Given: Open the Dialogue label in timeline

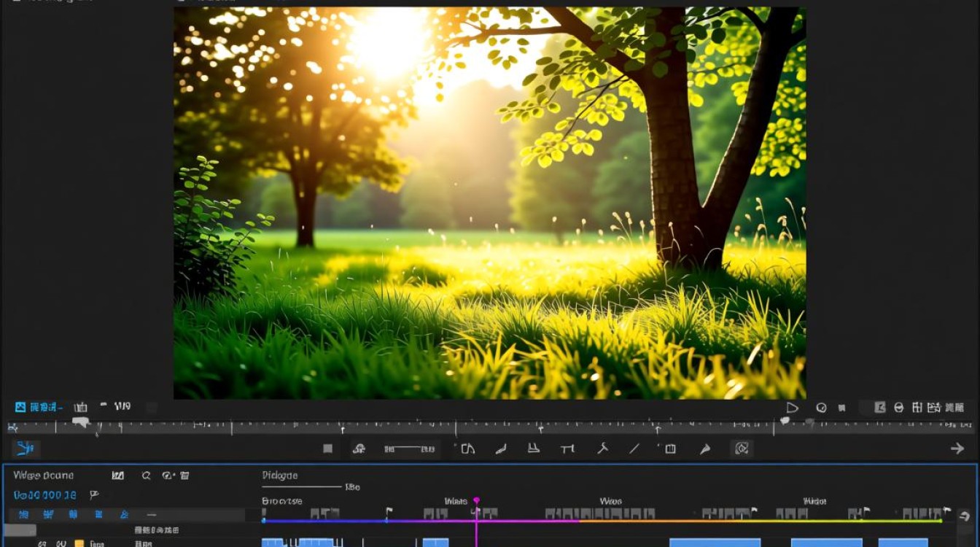Looking at the screenshot, I should pyautogui.click(x=280, y=476).
